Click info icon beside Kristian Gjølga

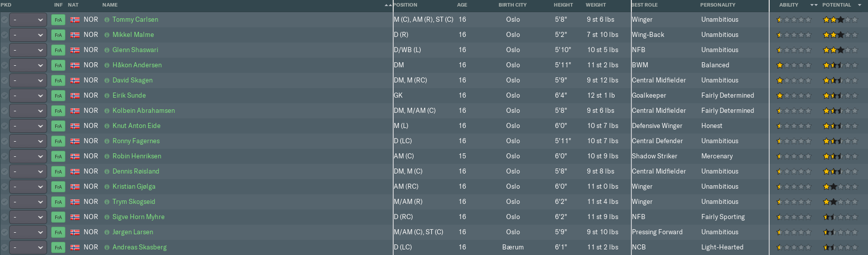107,187
